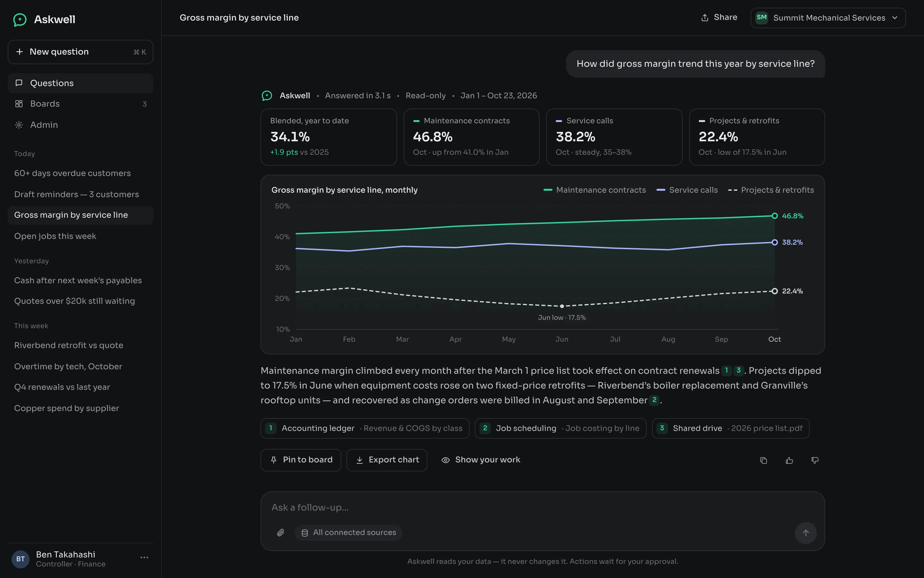Send the follow-up with arrow button

tap(806, 533)
